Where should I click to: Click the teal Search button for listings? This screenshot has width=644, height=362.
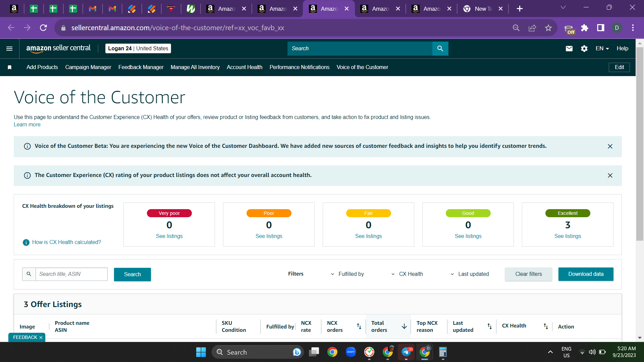point(132,275)
